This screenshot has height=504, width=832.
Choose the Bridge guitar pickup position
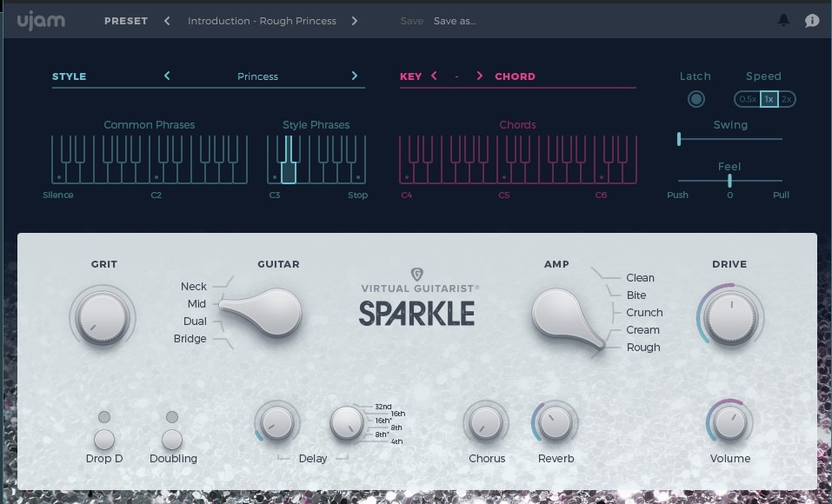point(190,339)
